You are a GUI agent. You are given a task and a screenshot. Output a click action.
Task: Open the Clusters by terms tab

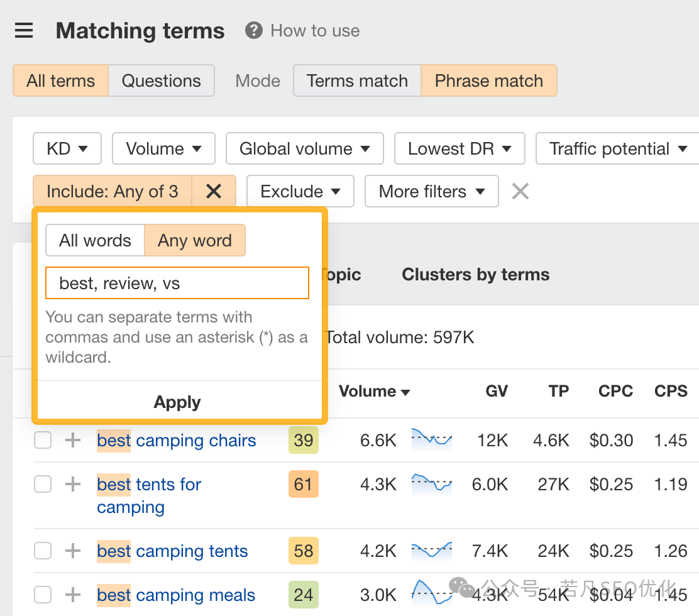pos(476,275)
